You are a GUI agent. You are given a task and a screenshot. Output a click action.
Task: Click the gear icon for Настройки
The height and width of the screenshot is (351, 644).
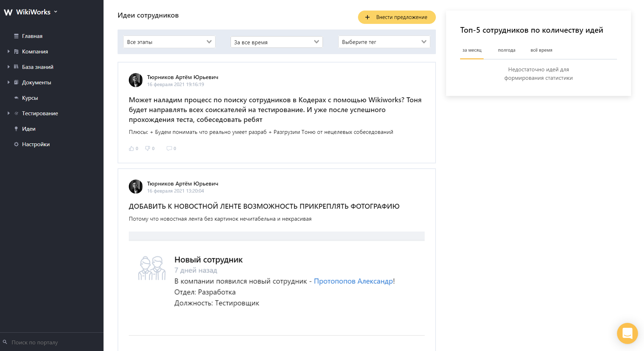[x=16, y=144]
